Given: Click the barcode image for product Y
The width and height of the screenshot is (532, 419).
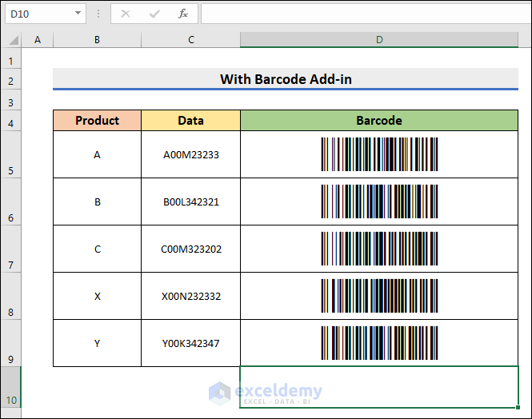Looking at the screenshot, I should point(379,343).
